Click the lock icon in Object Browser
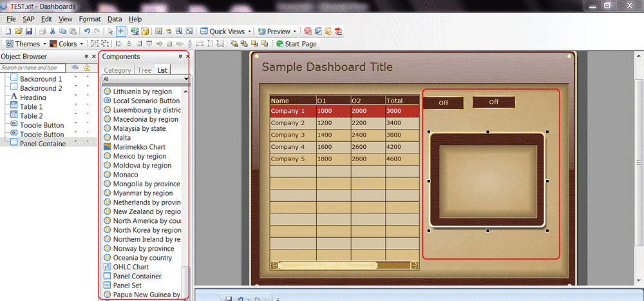Image resolution: width=644 pixels, height=301 pixels. tap(86, 68)
